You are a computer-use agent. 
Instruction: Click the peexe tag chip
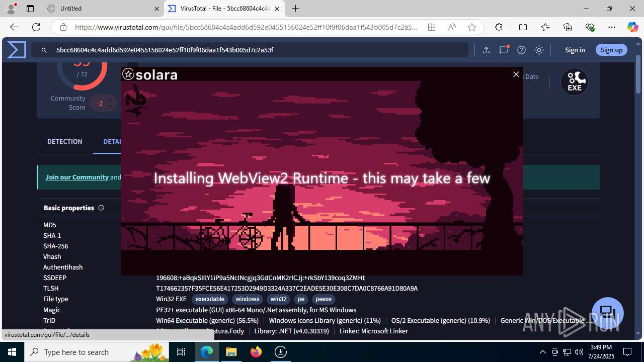click(x=324, y=299)
